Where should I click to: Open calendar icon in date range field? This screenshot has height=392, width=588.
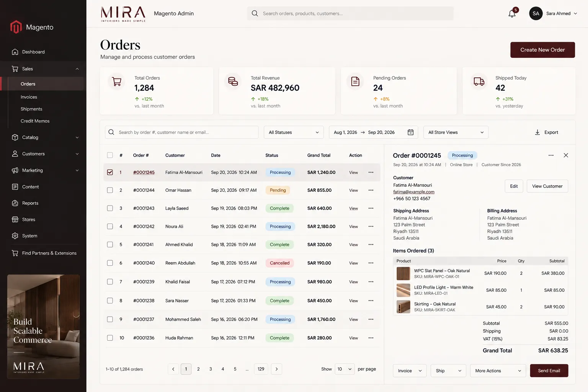pyautogui.click(x=410, y=132)
